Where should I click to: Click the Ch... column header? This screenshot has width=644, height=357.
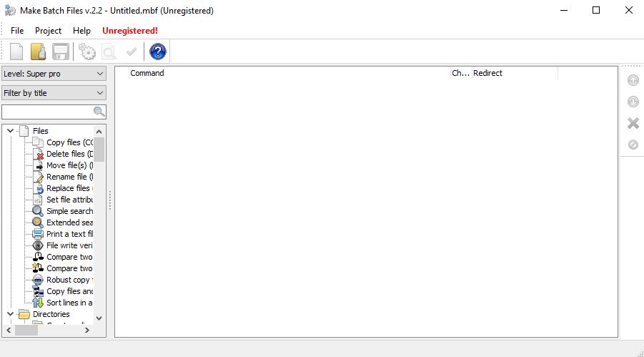[461, 73]
